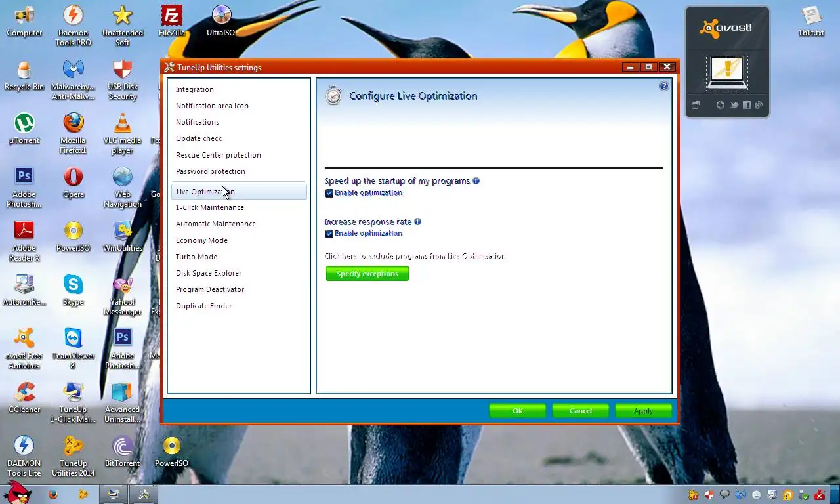This screenshot has height=504, width=840.
Task: Switch to Turbo Mode settings
Action: coord(196,257)
